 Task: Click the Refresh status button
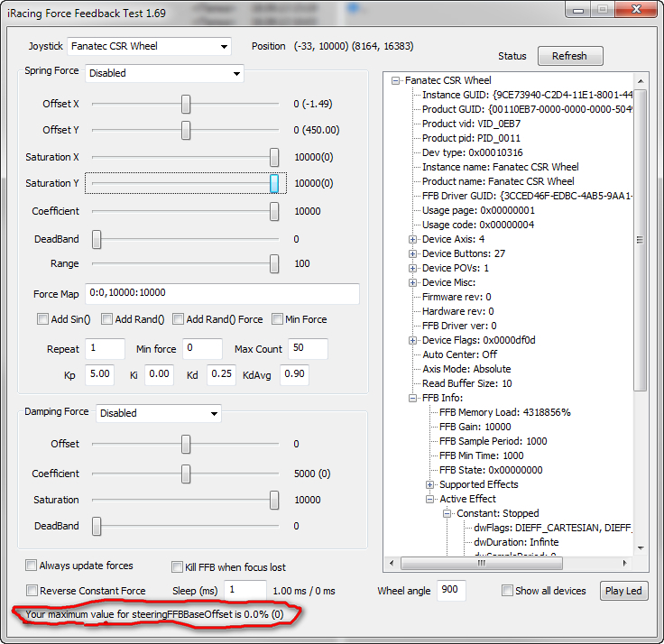coord(569,56)
